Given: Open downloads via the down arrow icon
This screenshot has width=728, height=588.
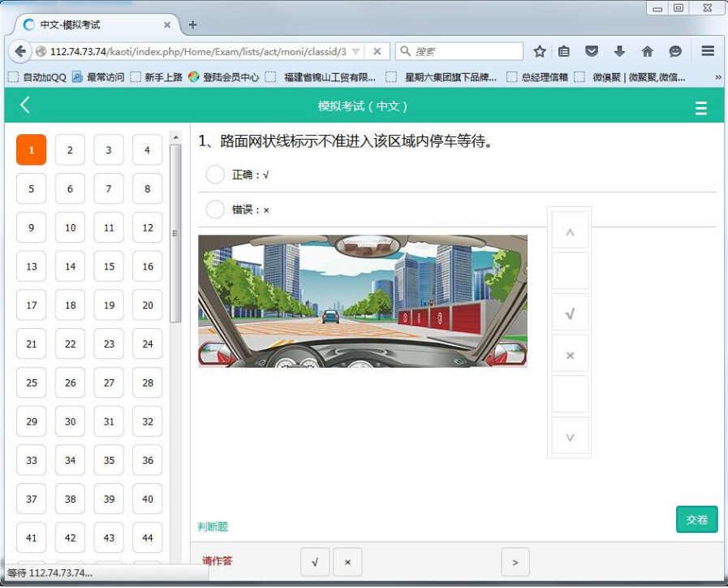Looking at the screenshot, I should (619, 51).
